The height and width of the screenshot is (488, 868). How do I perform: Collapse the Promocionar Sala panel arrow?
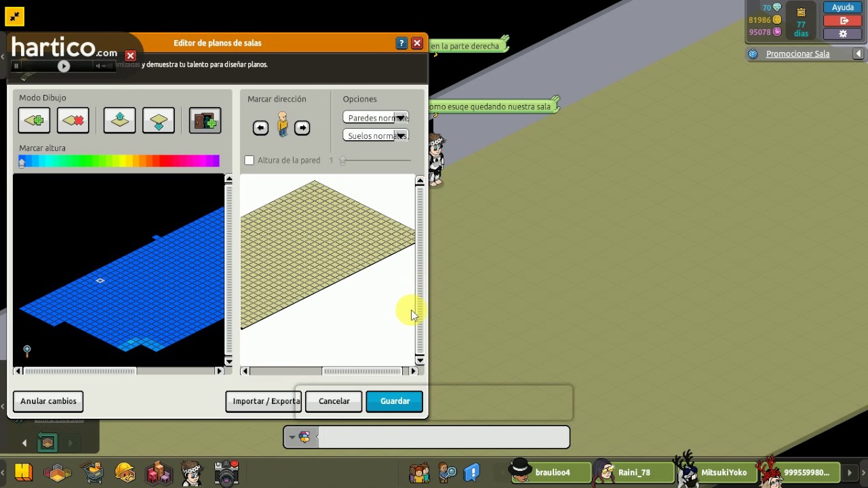coord(858,54)
